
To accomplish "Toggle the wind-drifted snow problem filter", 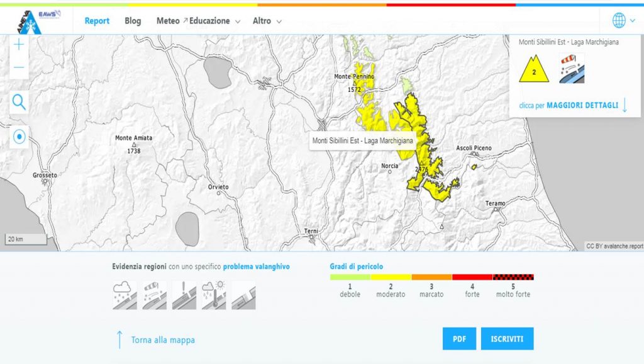I will tap(154, 295).
